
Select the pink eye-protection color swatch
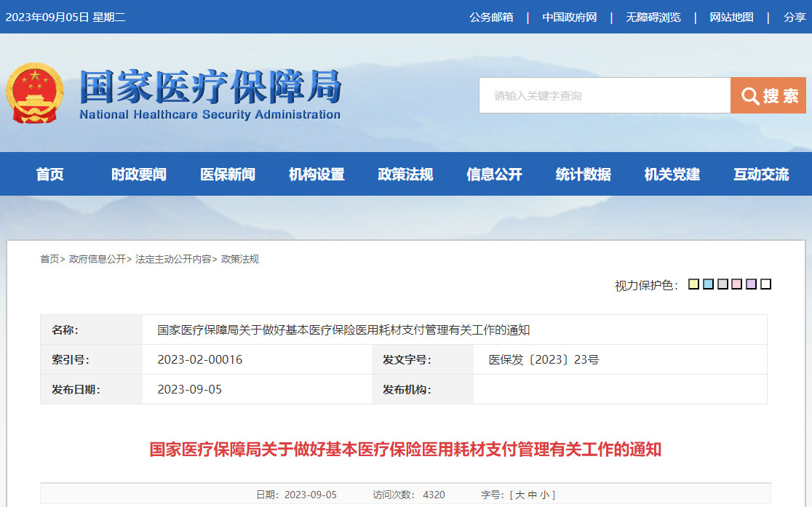coord(736,284)
